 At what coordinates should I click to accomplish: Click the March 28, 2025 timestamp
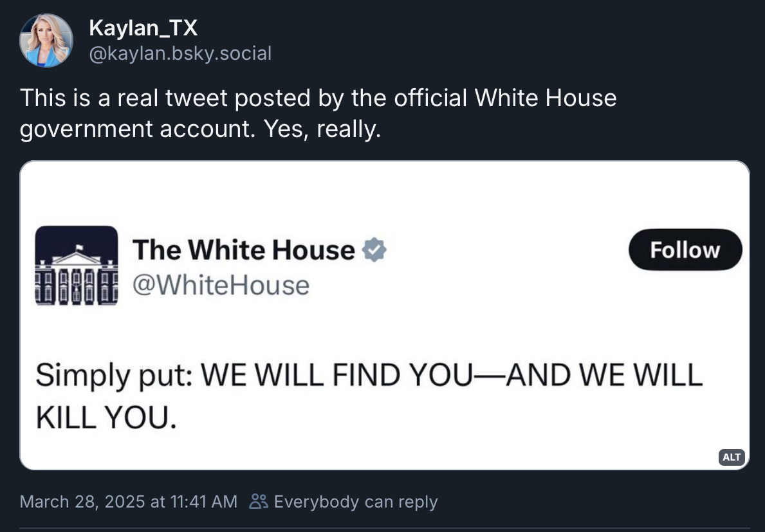point(127,501)
